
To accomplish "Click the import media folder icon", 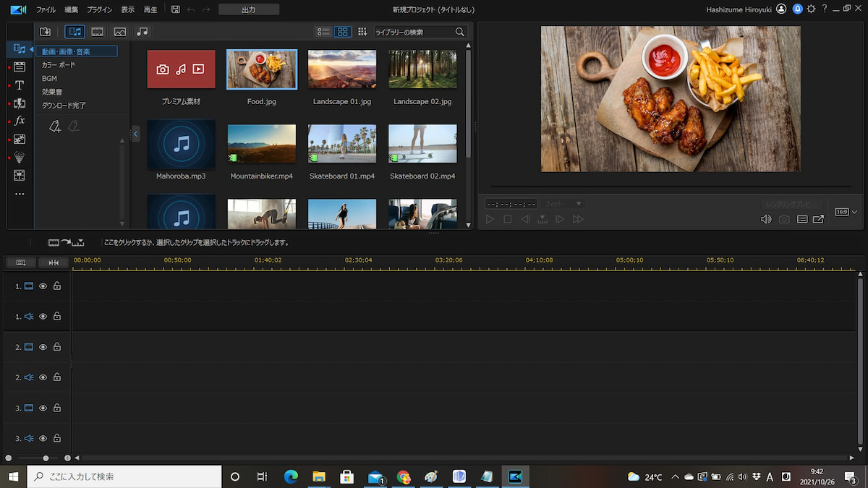I will click(x=45, y=32).
